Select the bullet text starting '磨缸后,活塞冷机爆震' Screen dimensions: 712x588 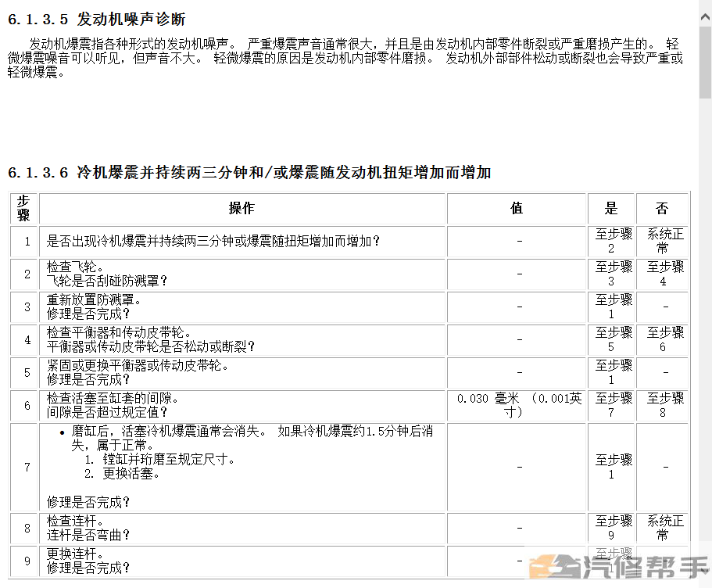252,438
